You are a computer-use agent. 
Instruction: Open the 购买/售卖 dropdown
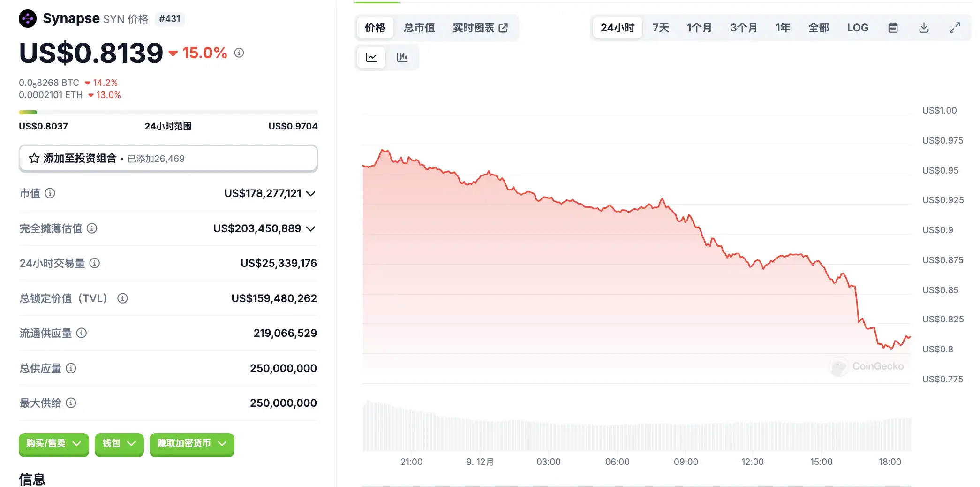click(53, 443)
